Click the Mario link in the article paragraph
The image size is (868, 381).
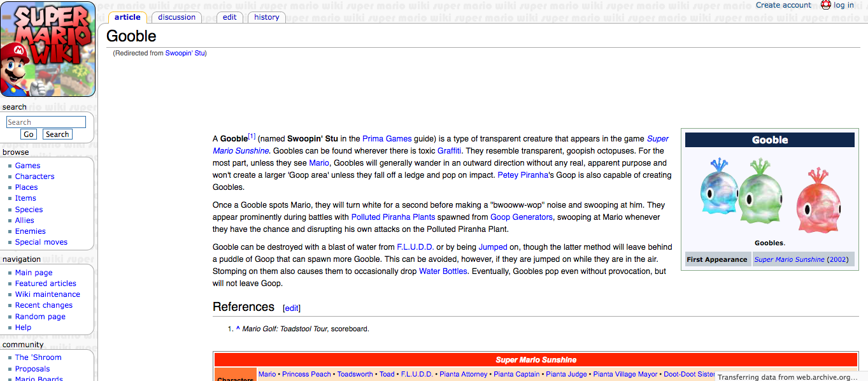[x=319, y=163]
